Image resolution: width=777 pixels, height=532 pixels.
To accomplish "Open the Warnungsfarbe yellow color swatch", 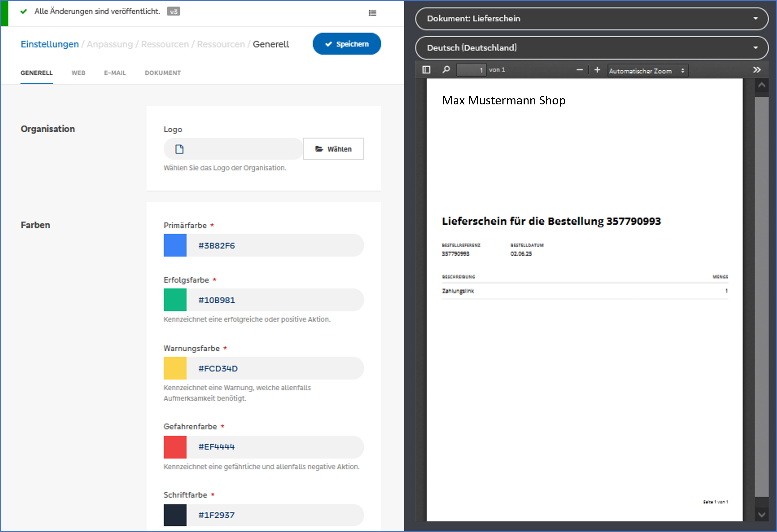I will point(175,368).
